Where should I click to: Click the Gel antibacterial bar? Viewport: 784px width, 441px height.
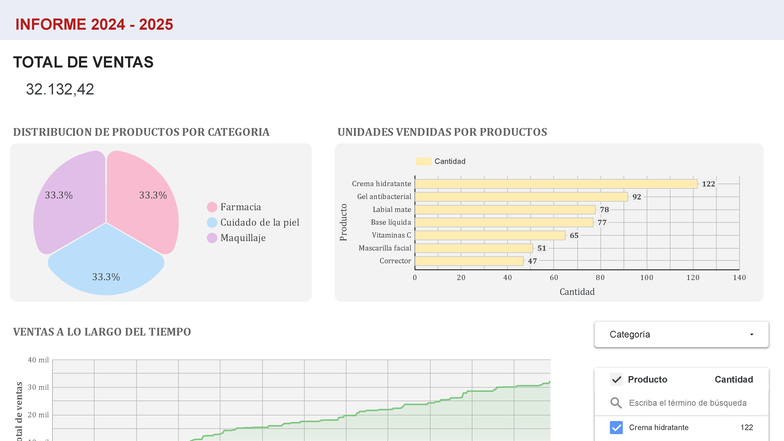tap(520, 197)
